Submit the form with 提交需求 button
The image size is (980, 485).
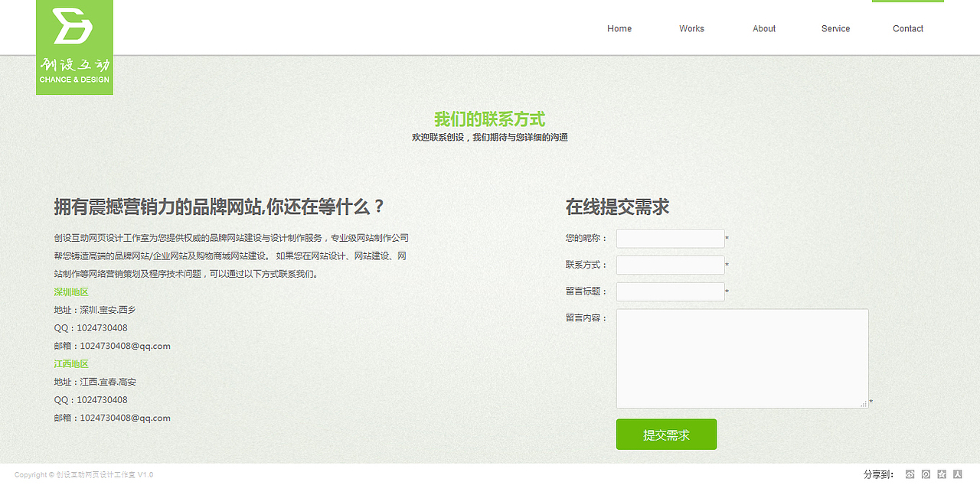tap(666, 435)
